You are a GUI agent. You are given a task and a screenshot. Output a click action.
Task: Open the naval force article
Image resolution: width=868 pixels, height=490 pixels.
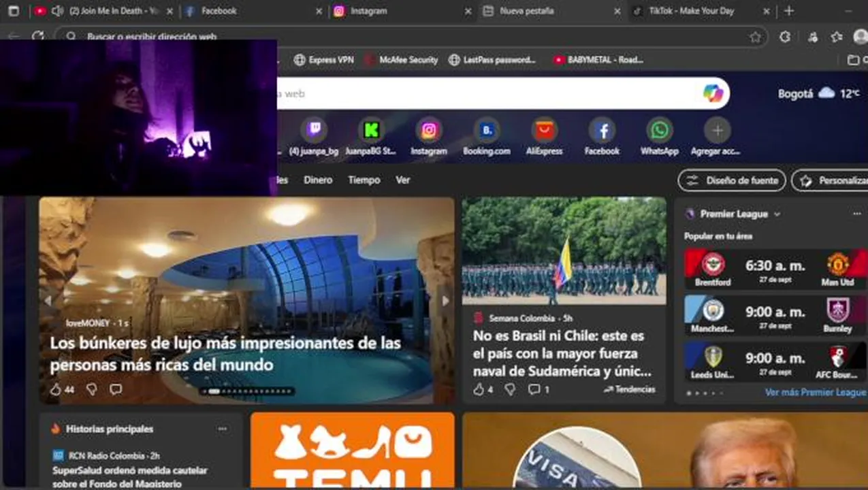pyautogui.click(x=562, y=353)
